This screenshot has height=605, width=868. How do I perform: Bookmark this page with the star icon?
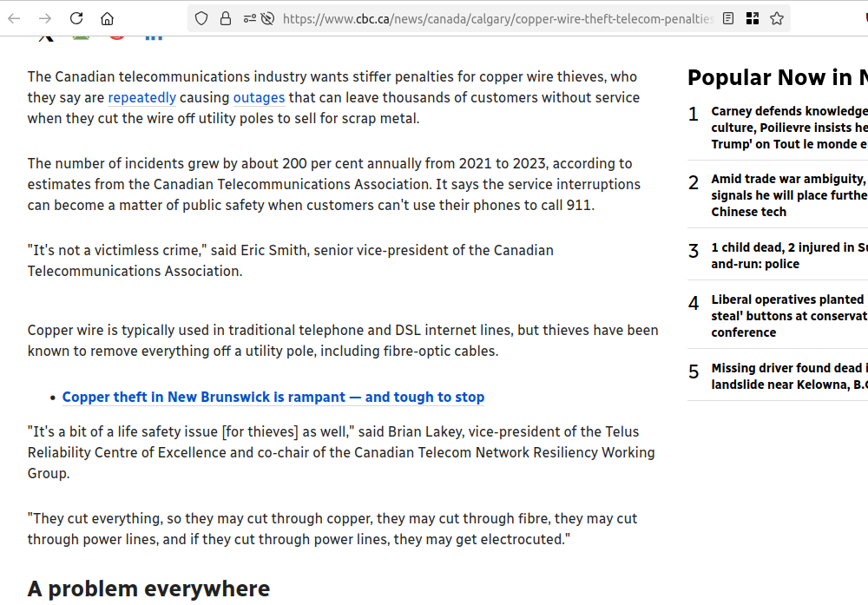777,19
